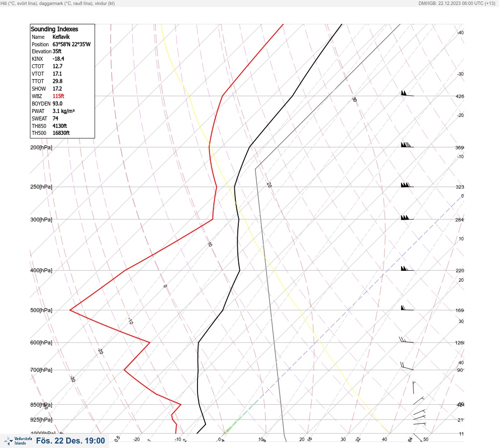Screen dimensions: 499x448
Task: Click the station name 'Keflavík'
Action: coord(61,37)
